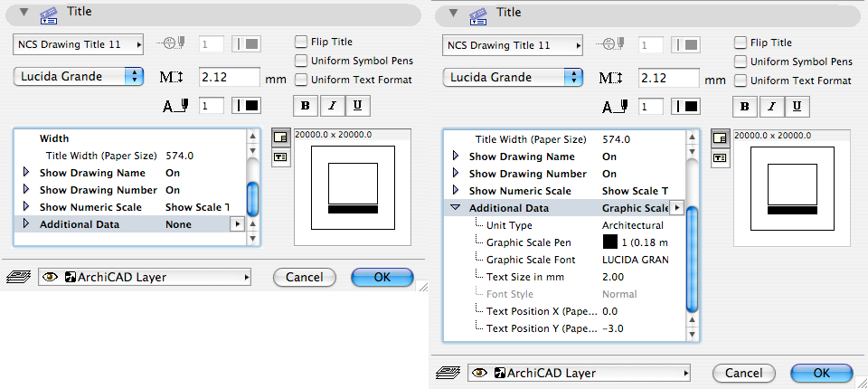Image resolution: width=868 pixels, height=389 pixels.
Task: Click text pen icon in right dialog
Action: [x=615, y=107]
